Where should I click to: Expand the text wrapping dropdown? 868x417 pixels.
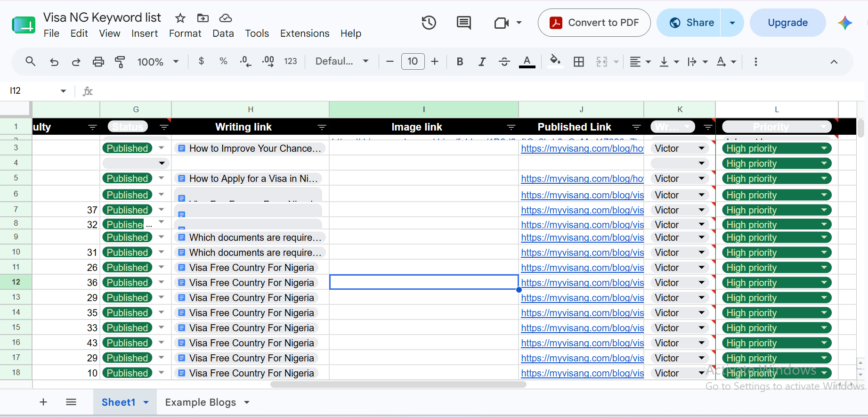(x=705, y=62)
